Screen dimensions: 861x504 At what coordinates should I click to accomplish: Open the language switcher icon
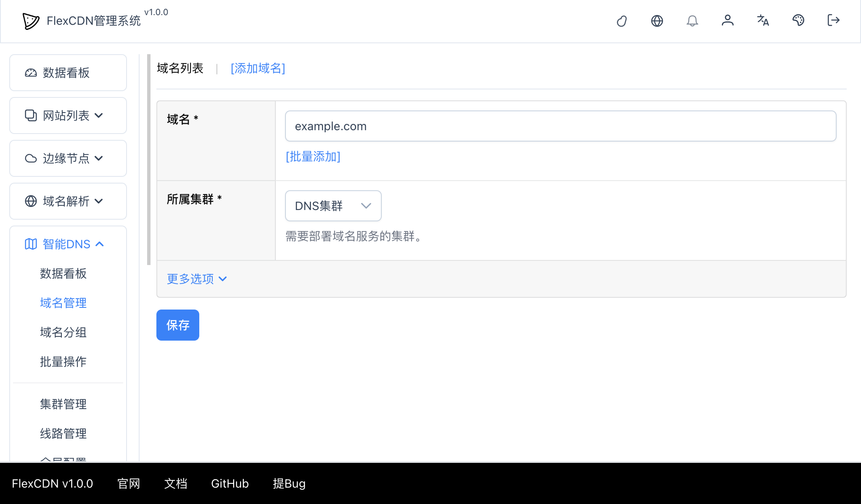(x=763, y=21)
